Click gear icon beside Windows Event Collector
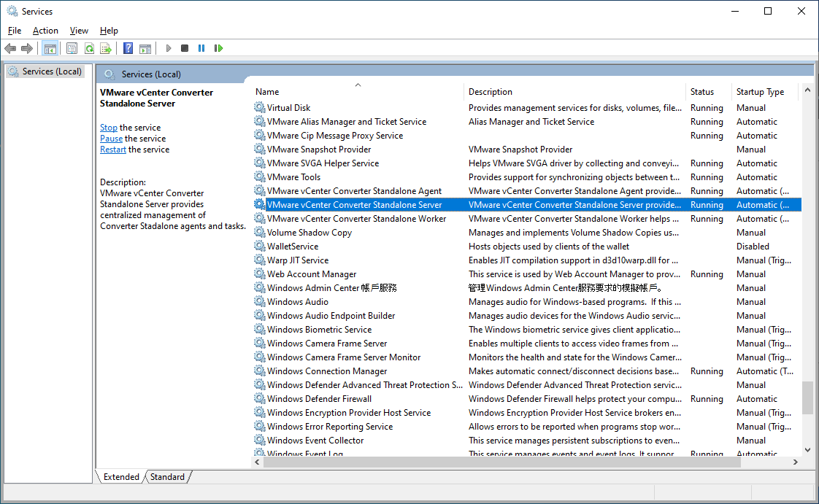 click(260, 441)
